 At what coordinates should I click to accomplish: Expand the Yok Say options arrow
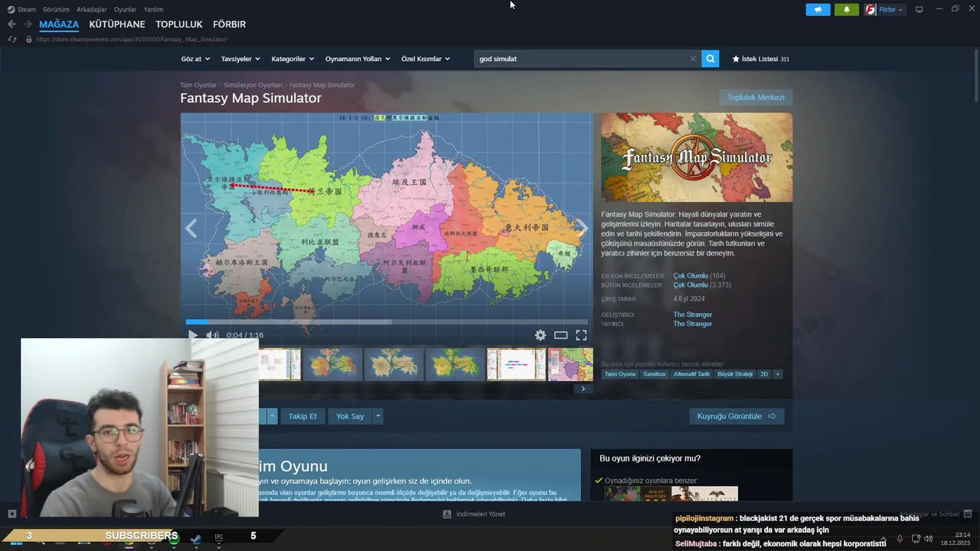click(x=377, y=416)
